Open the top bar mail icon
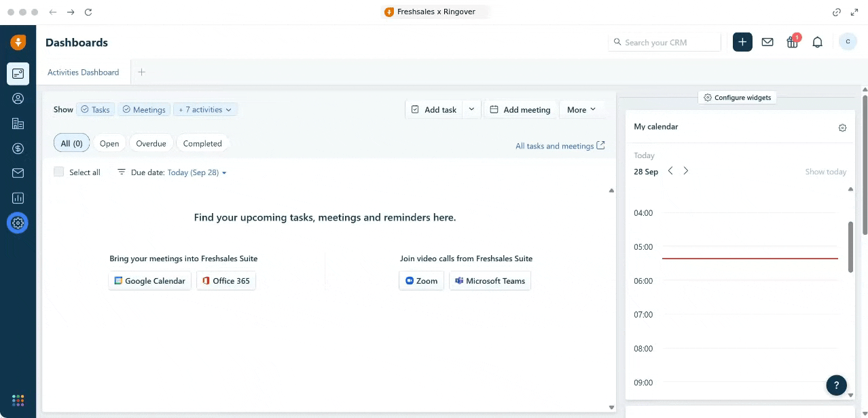The width and height of the screenshot is (868, 418). coord(767,42)
